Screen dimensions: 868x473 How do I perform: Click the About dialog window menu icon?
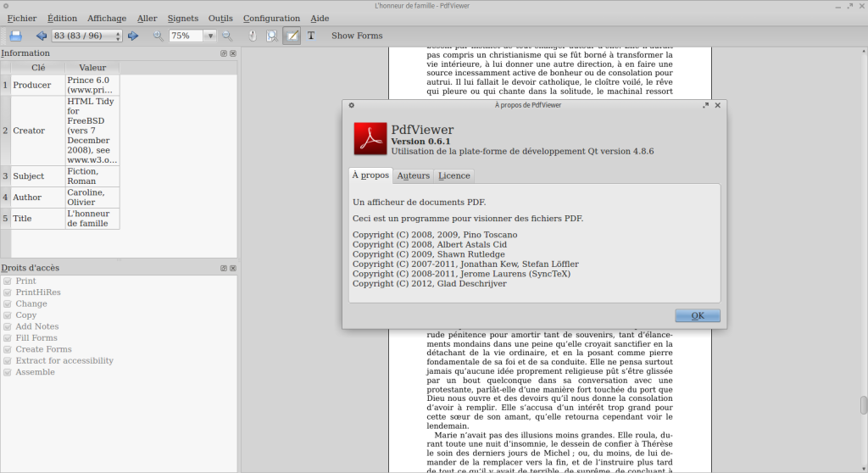pos(352,105)
